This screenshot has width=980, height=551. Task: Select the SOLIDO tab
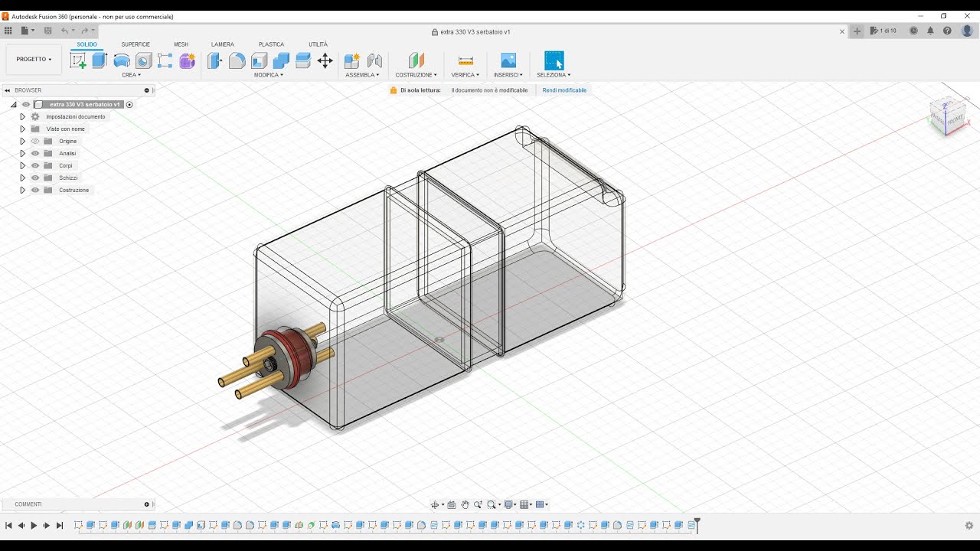(87, 44)
